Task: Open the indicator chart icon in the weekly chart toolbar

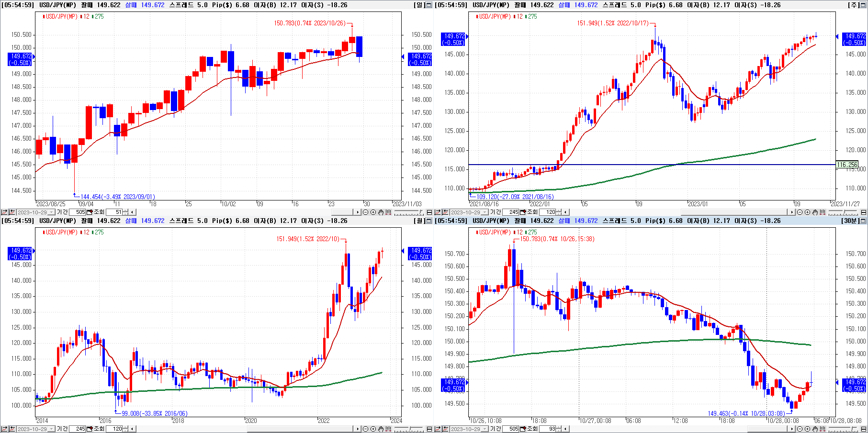Action: [445, 212]
